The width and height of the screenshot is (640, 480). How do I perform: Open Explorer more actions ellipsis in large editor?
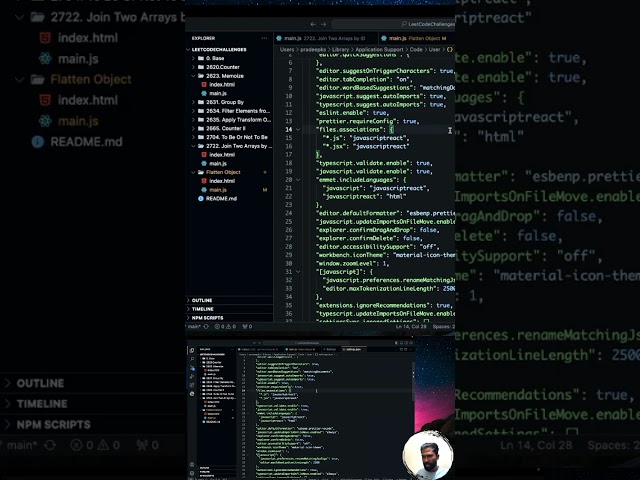click(264, 38)
